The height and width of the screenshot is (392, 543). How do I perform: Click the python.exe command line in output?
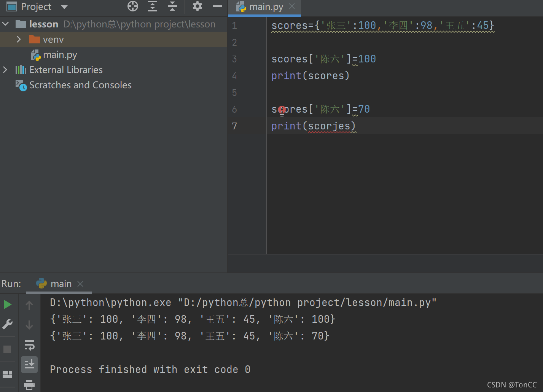click(243, 303)
